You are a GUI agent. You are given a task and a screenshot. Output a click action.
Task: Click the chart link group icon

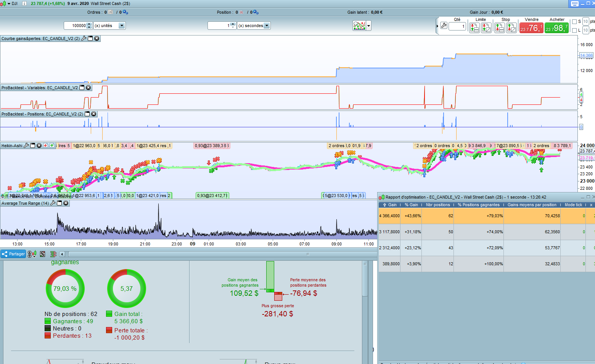32,254
